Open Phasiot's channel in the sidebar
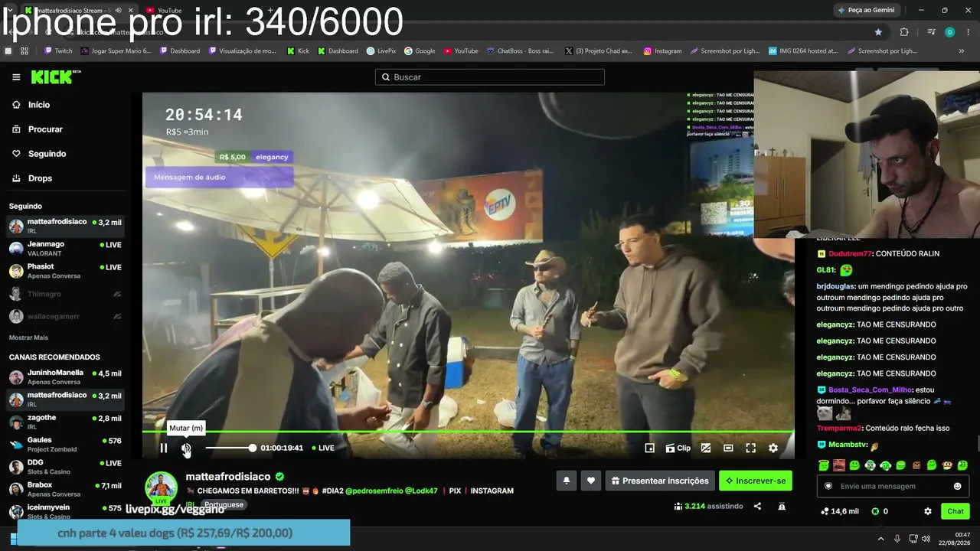 point(65,271)
